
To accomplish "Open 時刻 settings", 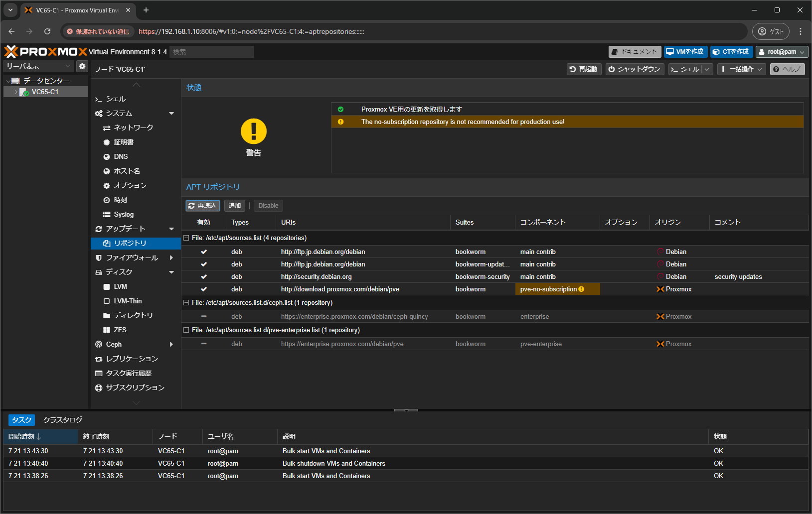I will click(x=120, y=200).
